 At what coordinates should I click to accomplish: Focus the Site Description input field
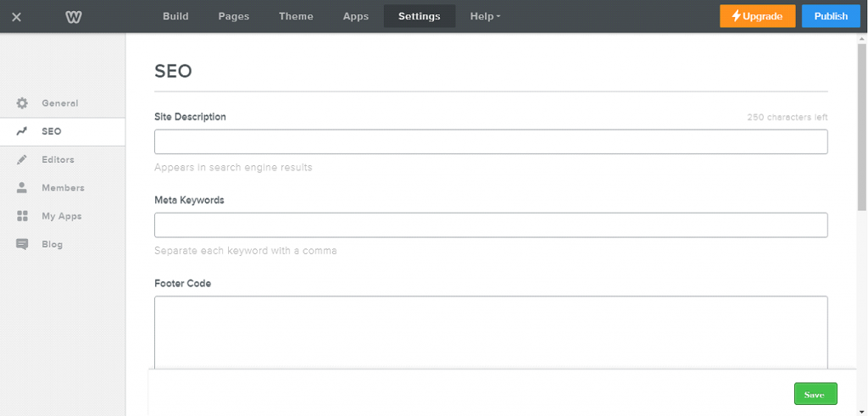[x=491, y=141]
